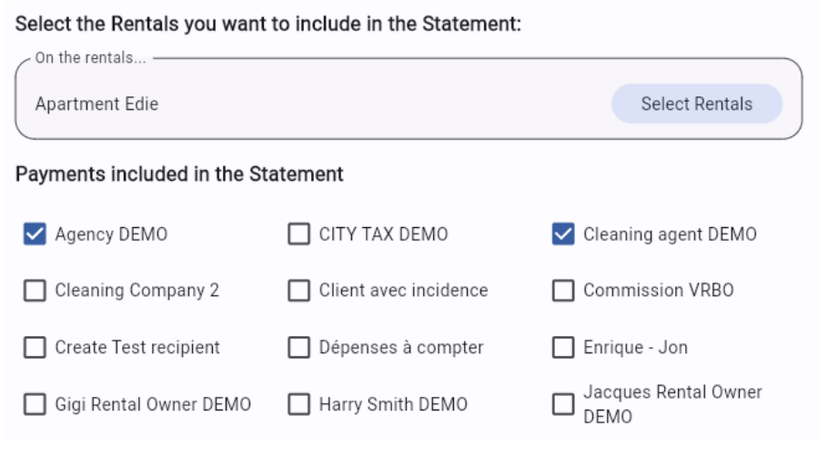The image size is (828, 465).
Task: Check the Enrique - Jon checkbox
Action: tap(563, 348)
